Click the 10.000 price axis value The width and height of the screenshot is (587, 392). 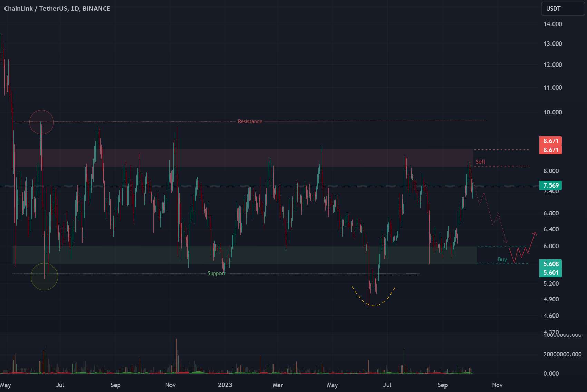point(552,112)
